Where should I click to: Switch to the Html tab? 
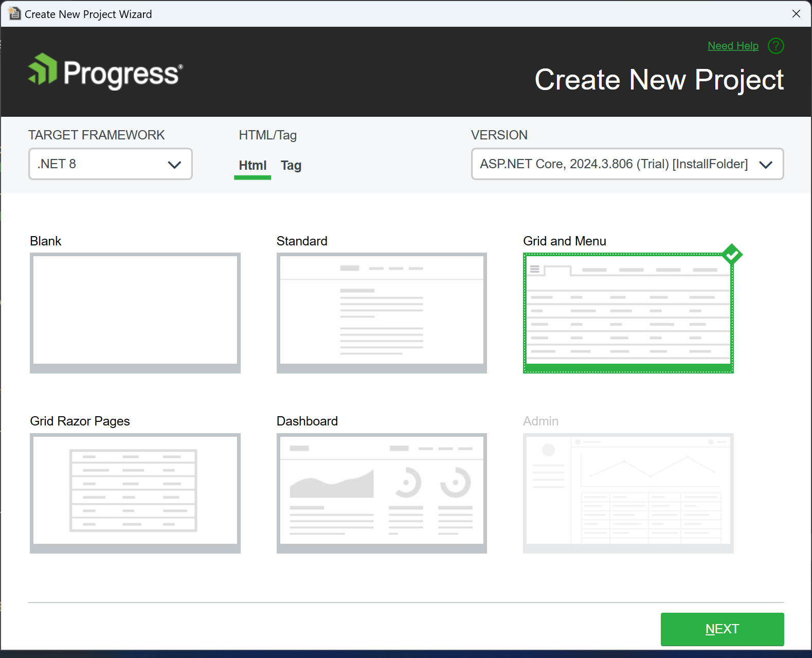tap(252, 166)
